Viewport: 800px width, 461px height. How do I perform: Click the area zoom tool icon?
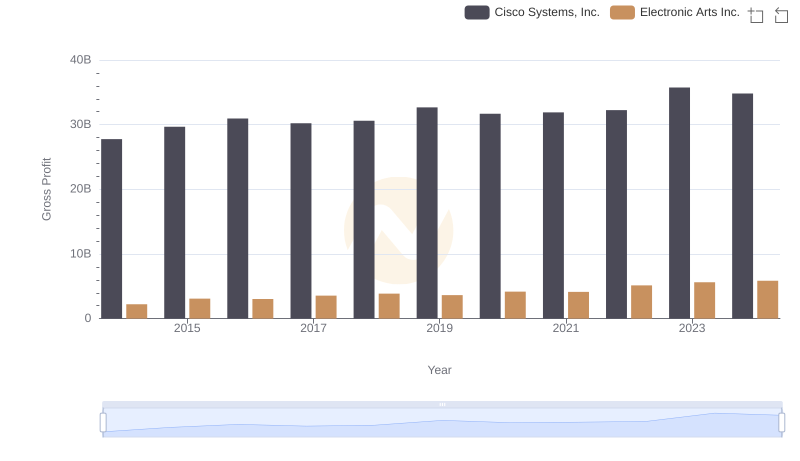(x=756, y=15)
